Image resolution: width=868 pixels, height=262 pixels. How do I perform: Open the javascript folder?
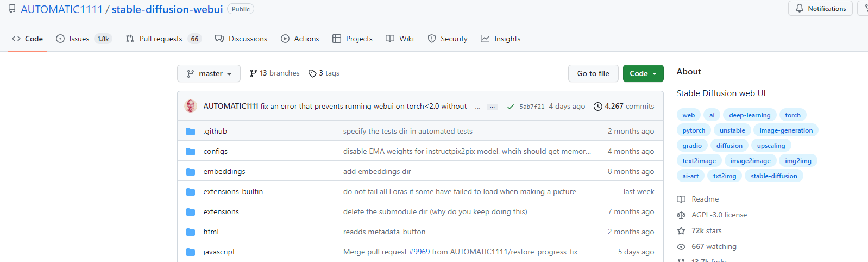[219, 252]
